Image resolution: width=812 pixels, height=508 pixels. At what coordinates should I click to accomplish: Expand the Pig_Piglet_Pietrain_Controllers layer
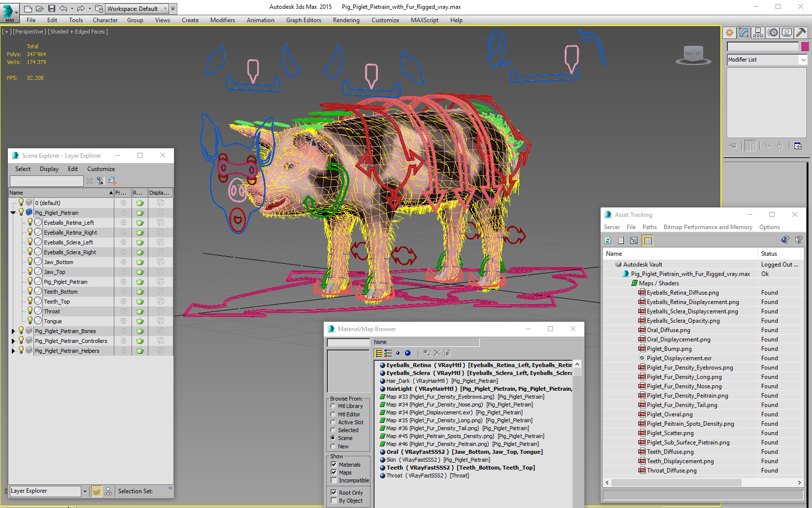click(x=13, y=341)
